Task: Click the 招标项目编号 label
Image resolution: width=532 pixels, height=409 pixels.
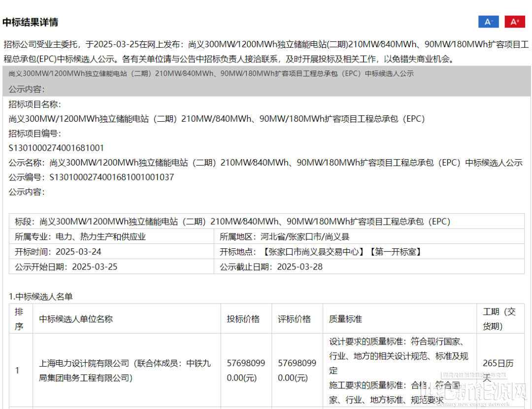Action: coord(35,134)
